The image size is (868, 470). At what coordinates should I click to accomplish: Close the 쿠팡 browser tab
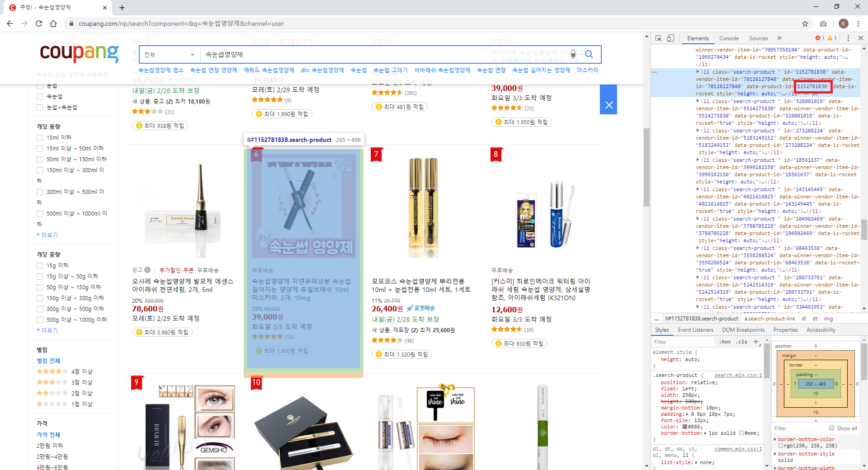coord(104,8)
